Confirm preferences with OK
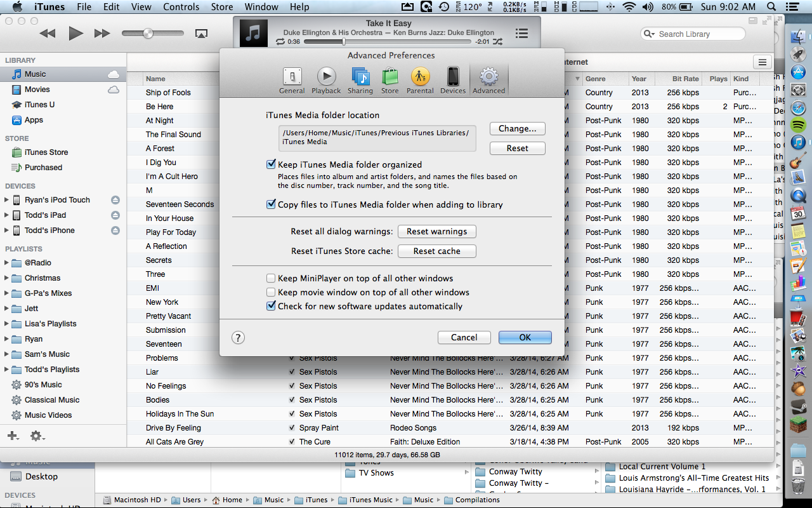 coord(525,337)
